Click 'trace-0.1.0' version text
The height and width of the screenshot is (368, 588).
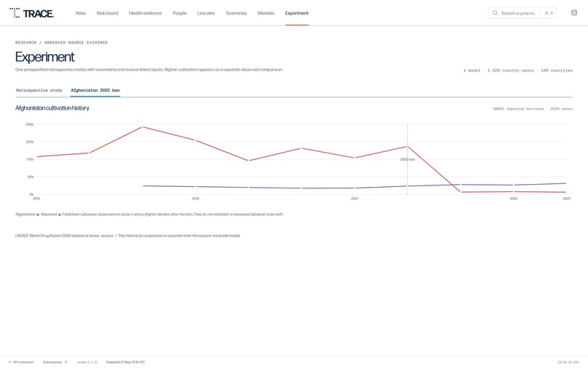(87, 362)
